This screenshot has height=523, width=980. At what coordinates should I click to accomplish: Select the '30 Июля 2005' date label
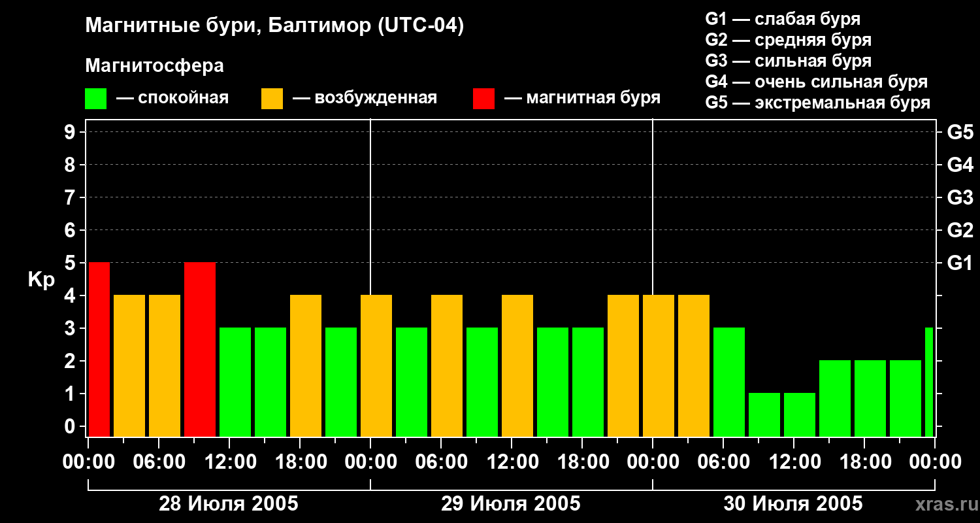[x=793, y=504]
